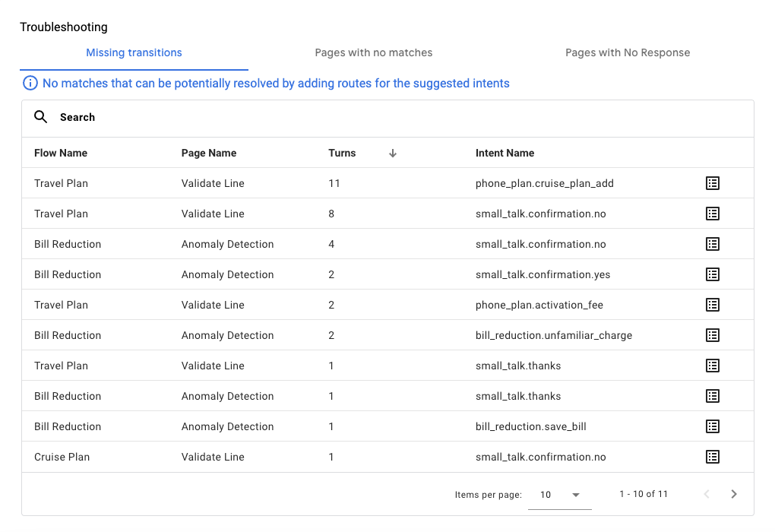View details icon for phone_plan.activation_fee row
The width and height of the screenshot is (775, 532).
point(712,305)
